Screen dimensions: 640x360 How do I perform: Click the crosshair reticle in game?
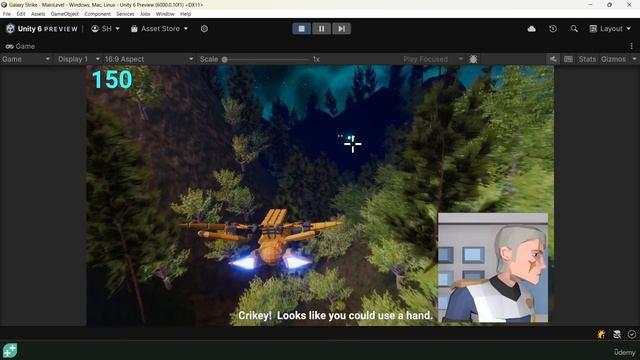click(x=352, y=144)
